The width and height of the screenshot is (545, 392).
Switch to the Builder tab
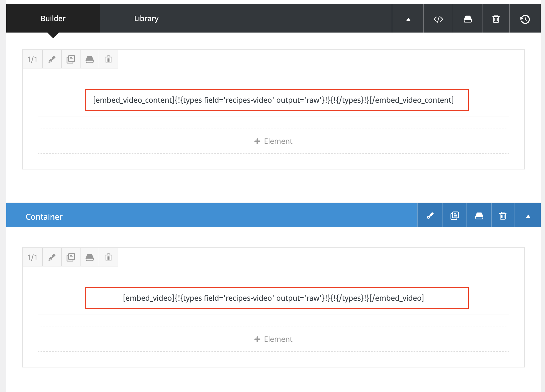pyautogui.click(x=53, y=19)
